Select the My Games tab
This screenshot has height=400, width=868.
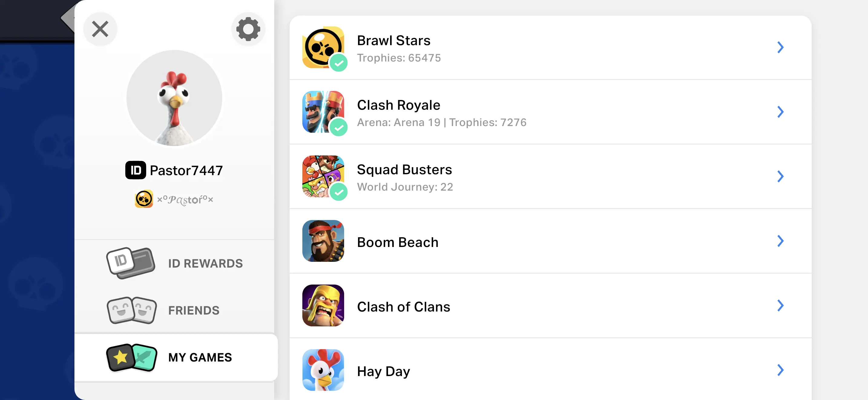click(x=175, y=357)
